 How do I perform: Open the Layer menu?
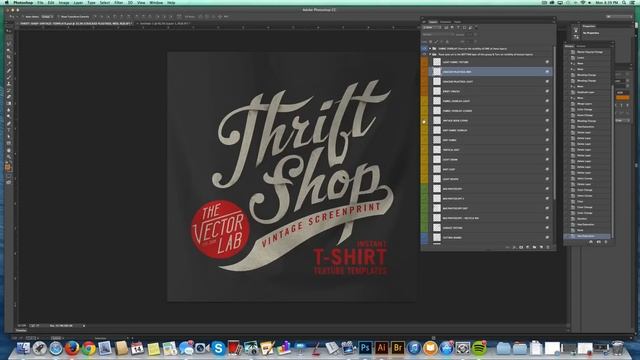pos(78,2)
